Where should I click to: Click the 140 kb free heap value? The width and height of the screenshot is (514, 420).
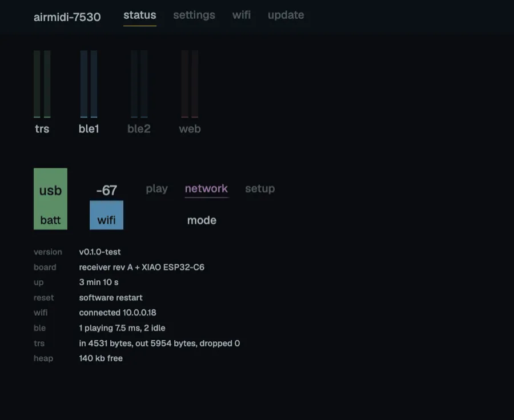click(x=101, y=358)
